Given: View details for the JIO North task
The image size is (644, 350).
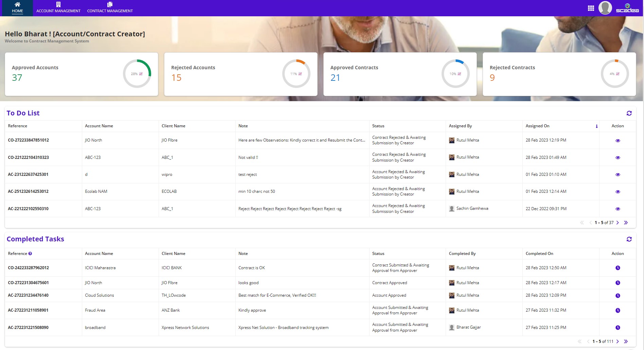Looking at the screenshot, I should (x=618, y=140).
